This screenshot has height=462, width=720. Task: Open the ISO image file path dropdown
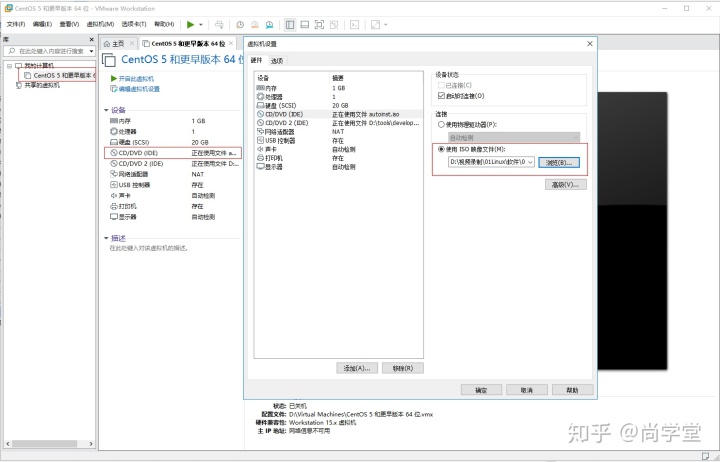(x=530, y=162)
